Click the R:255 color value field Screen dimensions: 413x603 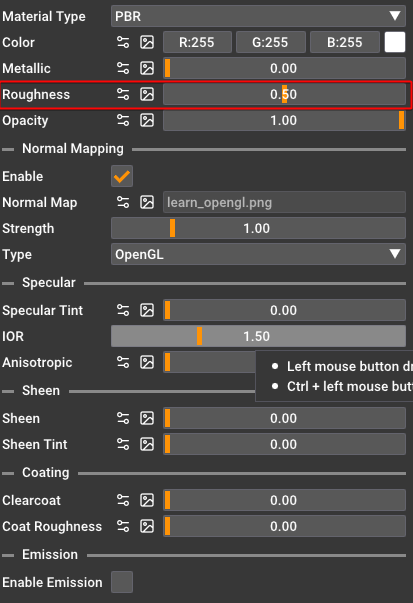pyautogui.click(x=197, y=42)
